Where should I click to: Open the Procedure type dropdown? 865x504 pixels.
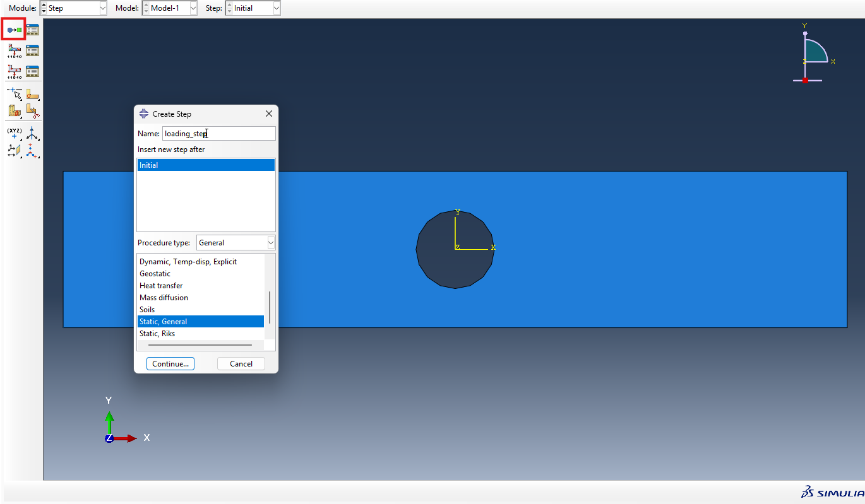pos(236,243)
